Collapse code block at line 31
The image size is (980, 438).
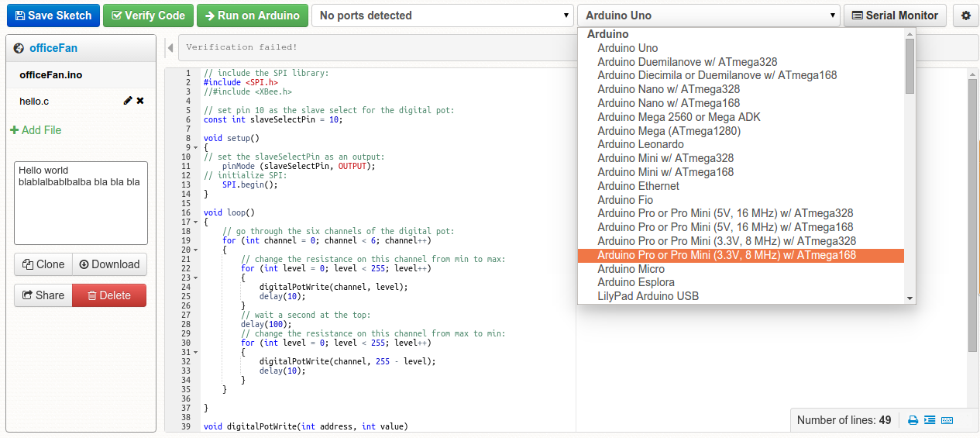pyautogui.click(x=195, y=352)
